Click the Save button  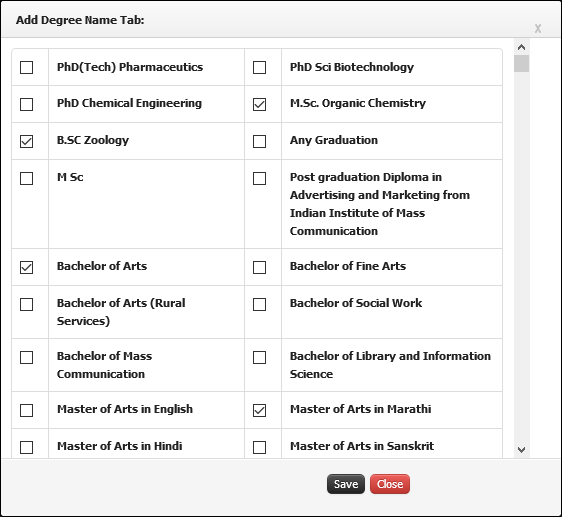(x=346, y=484)
